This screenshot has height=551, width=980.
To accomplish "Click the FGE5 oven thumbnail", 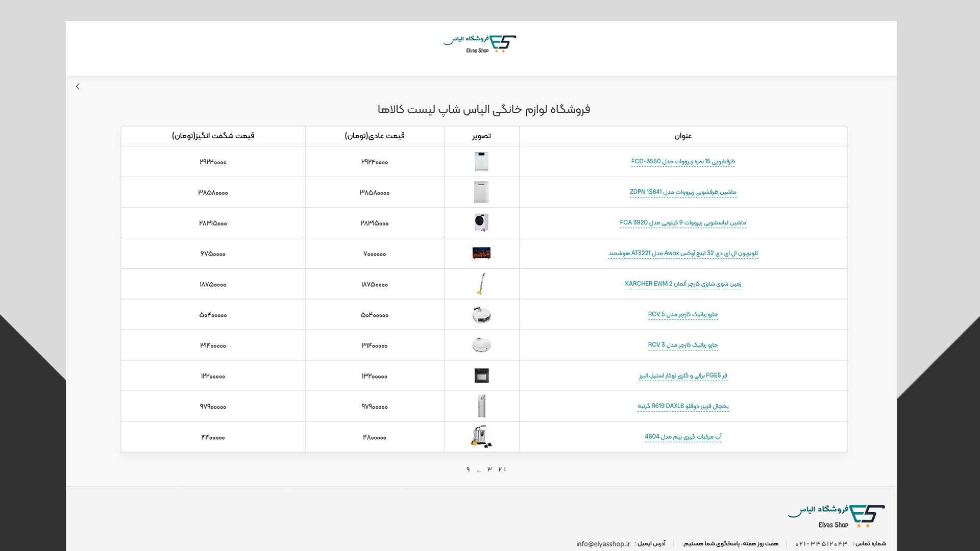I will pyautogui.click(x=481, y=376).
